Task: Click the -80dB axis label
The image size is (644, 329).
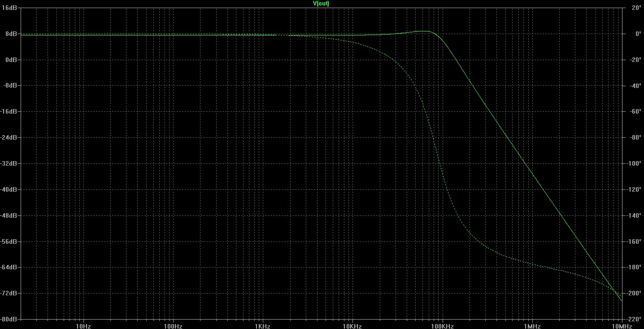Action: coord(9,319)
